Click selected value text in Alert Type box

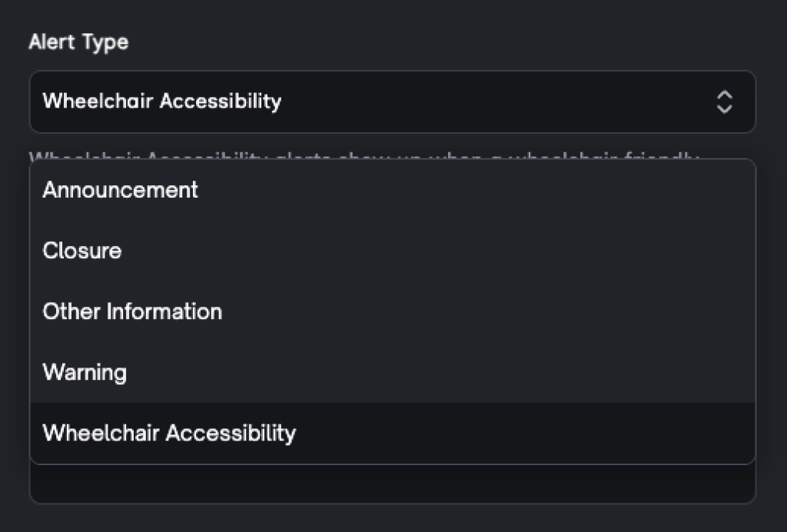[162, 101]
